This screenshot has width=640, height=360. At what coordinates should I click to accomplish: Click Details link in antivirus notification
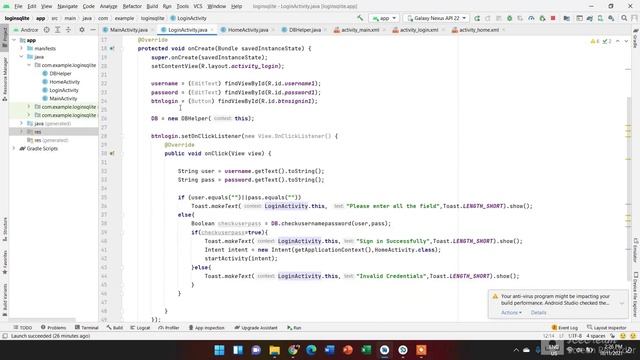pos(538,313)
